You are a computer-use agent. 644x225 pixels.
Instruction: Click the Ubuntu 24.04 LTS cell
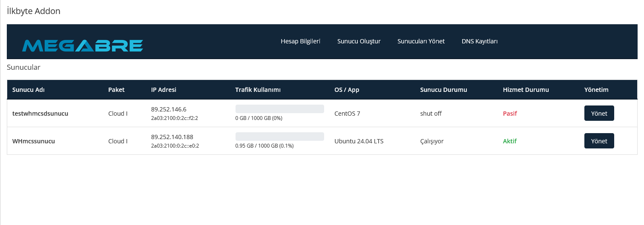tap(359, 141)
